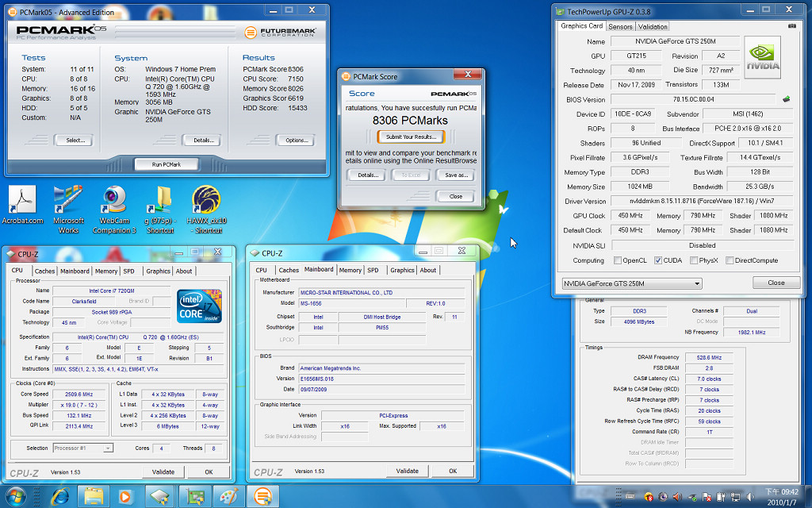The image size is (812, 508).
Task: Open Caches tab in left CPU-Z window
Action: (44, 271)
